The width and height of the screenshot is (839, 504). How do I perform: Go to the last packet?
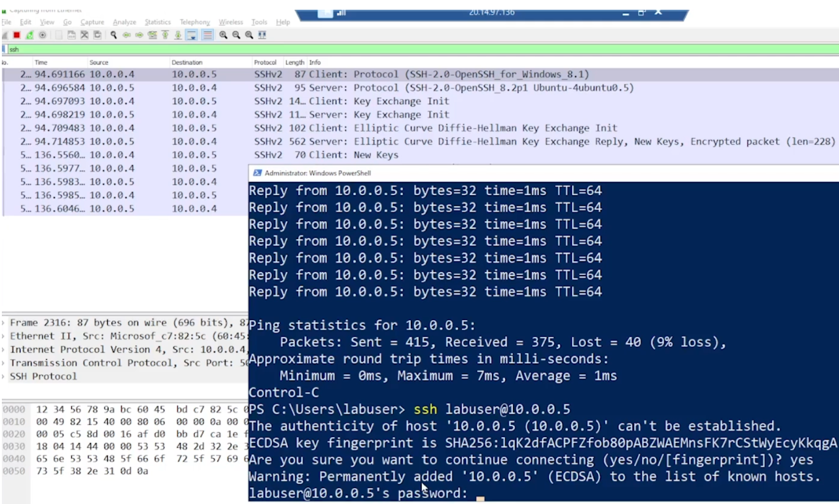[x=178, y=35]
